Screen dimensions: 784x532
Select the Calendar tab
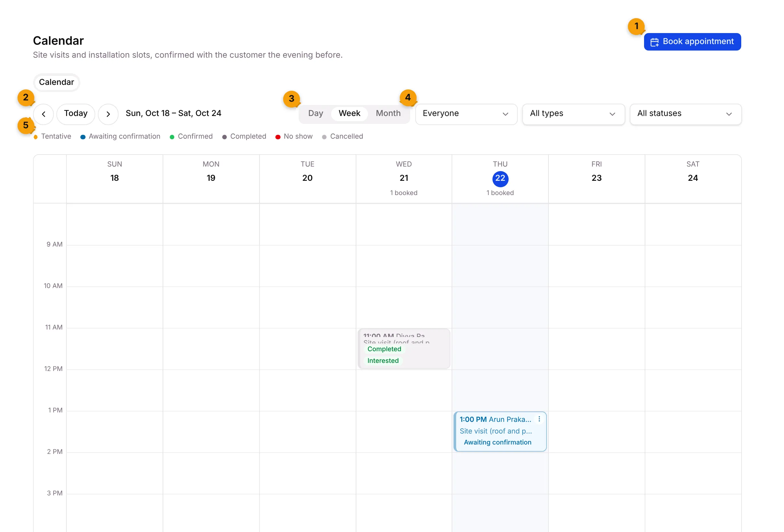[56, 82]
